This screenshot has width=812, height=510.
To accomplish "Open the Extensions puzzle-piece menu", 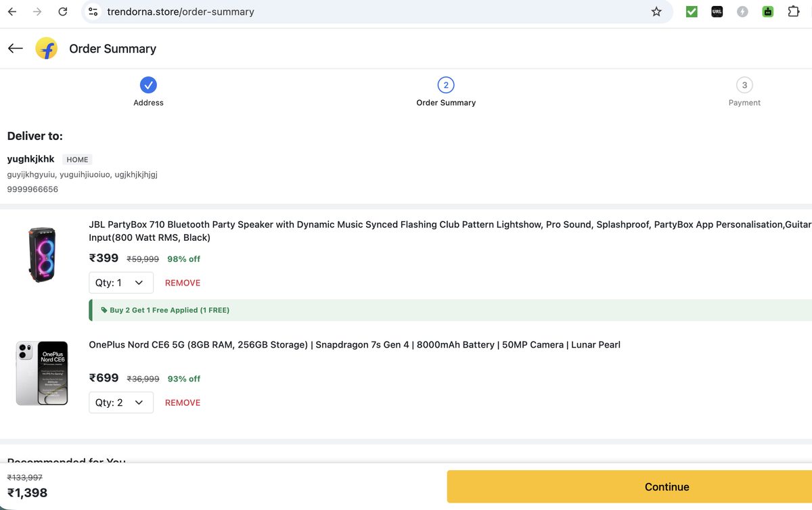I will 794,11.
